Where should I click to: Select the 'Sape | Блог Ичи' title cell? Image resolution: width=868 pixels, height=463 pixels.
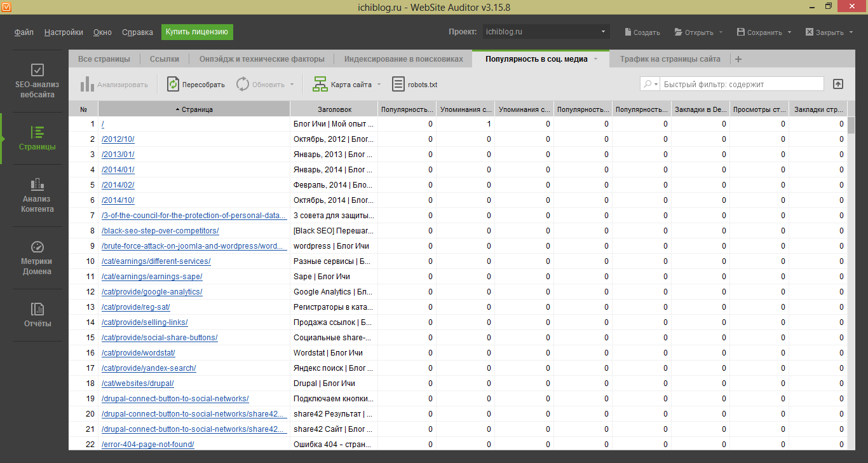(x=334, y=277)
